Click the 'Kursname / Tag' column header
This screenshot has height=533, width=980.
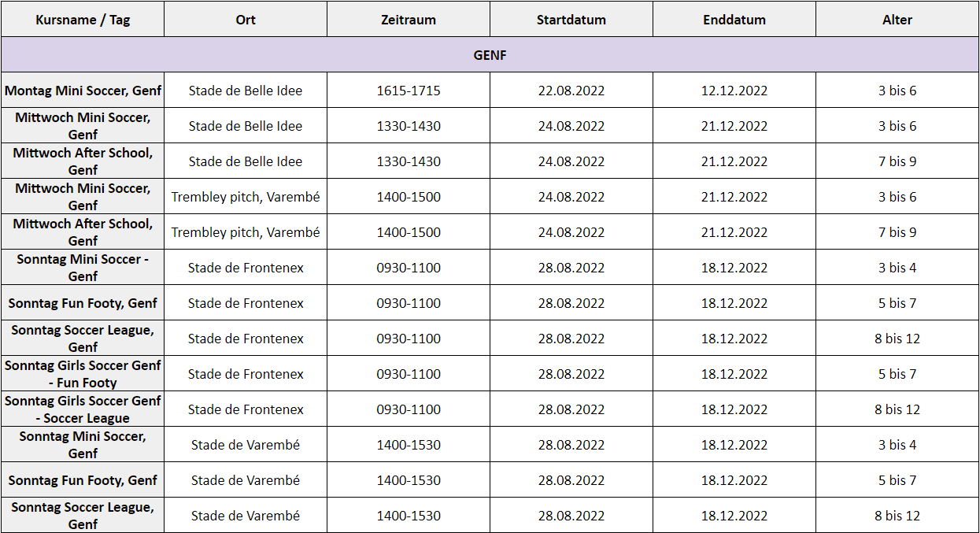coord(83,20)
